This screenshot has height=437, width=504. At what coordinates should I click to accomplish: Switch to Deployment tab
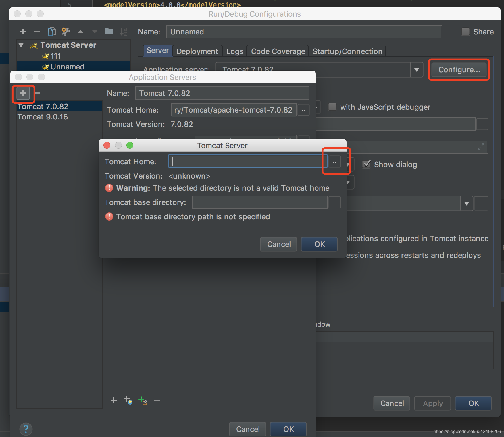pos(197,51)
